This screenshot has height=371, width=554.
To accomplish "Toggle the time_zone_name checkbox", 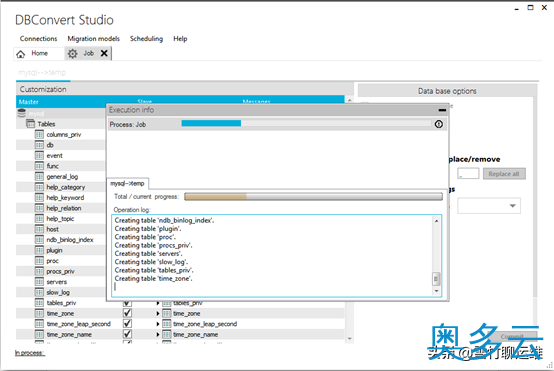I will (x=127, y=334).
